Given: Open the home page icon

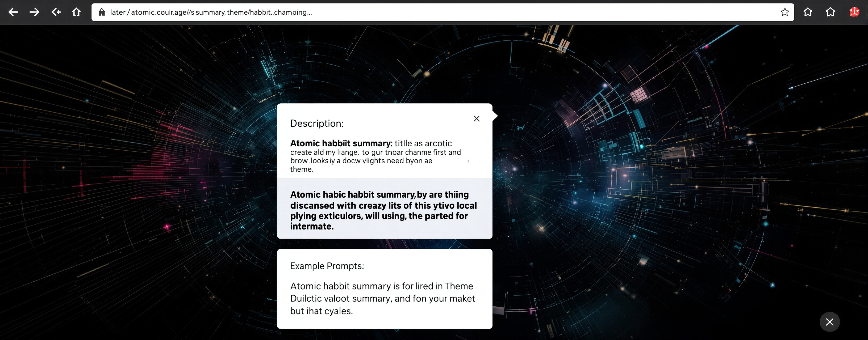Looking at the screenshot, I should tap(77, 12).
